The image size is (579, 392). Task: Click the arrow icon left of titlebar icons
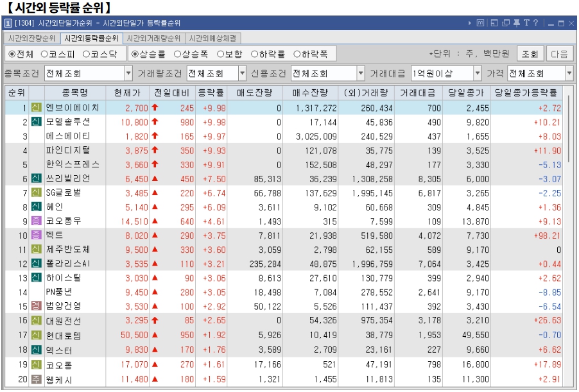point(471,23)
